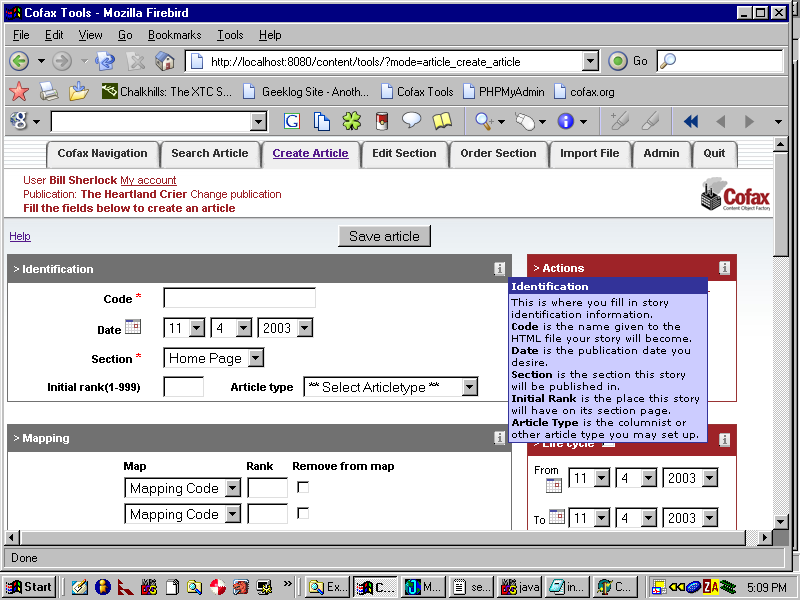Open Mapping panel info icon
The image size is (800, 600).
[499, 438]
